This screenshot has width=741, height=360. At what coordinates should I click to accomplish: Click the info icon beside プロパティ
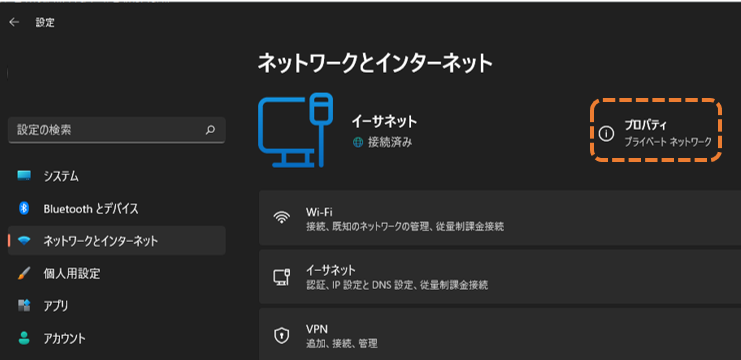pos(606,134)
